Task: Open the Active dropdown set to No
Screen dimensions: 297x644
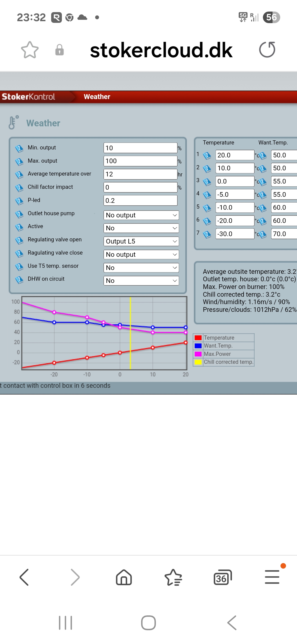Action: 141,228
